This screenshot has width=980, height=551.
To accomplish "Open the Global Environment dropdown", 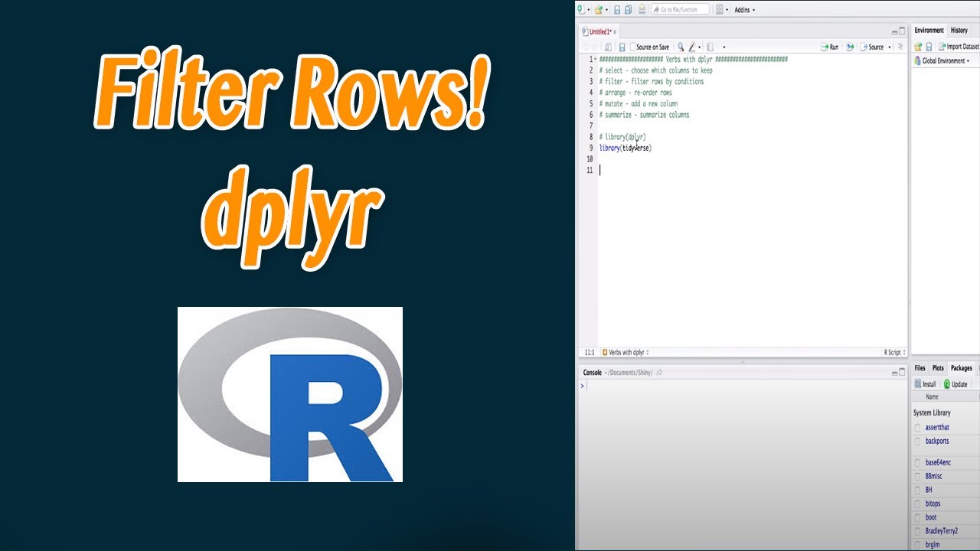I will point(942,60).
